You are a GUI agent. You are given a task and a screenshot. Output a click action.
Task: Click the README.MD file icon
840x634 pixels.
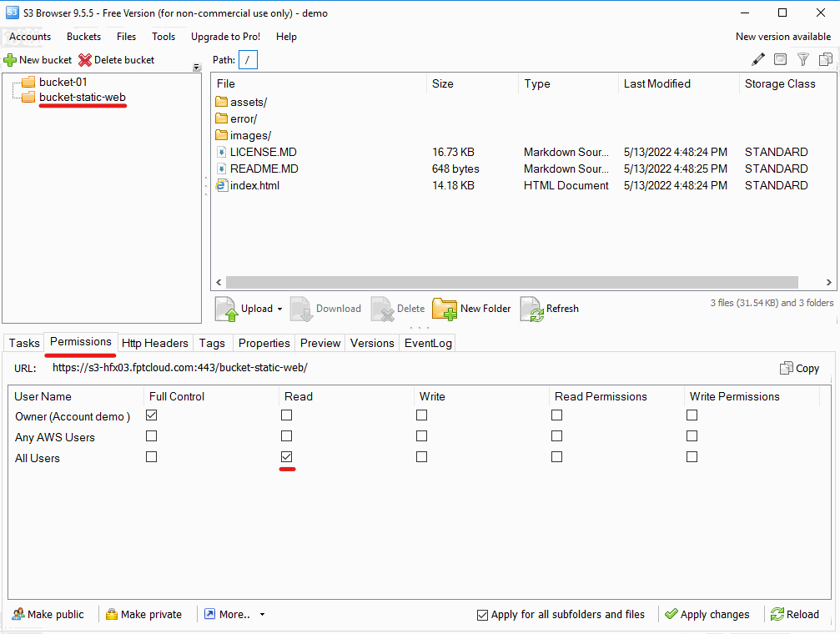click(221, 169)
